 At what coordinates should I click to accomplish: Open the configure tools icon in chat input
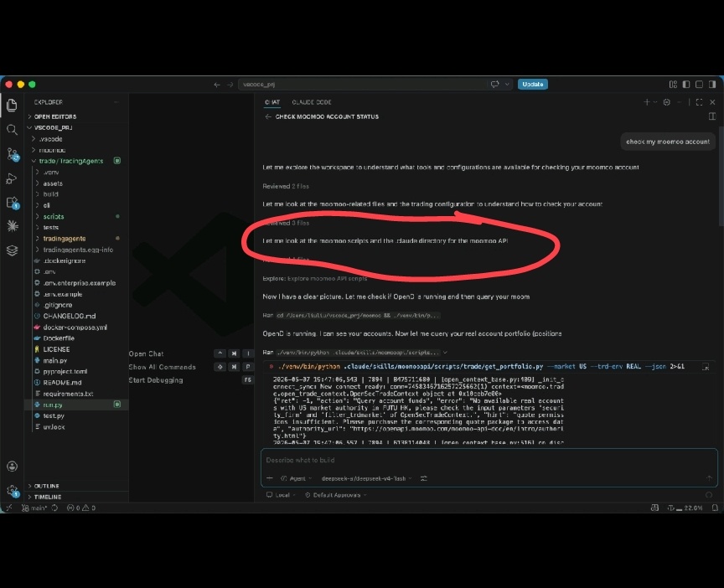click(423, 478)
